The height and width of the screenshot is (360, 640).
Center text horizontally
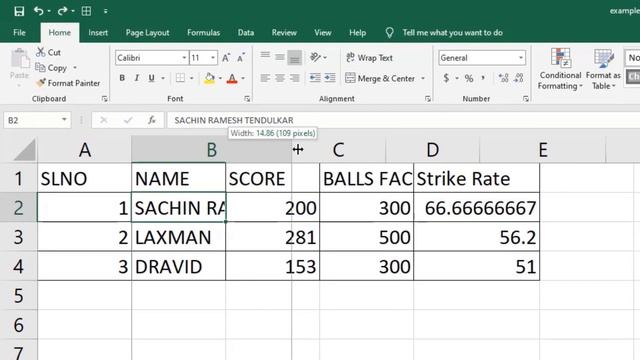[280, 78]
